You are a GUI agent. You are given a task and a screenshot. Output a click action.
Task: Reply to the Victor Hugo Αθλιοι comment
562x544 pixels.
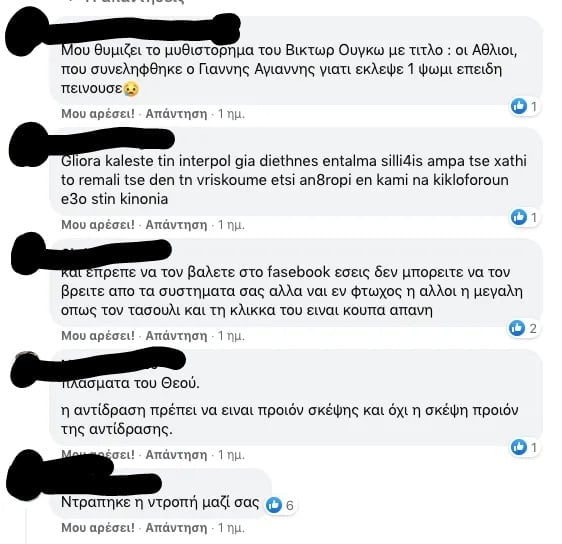176,114
